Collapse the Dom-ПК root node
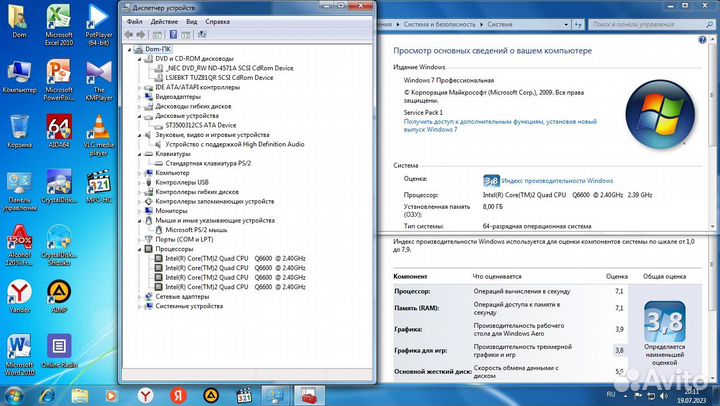This screenshot has width=720, height=406. tap(129, 49)
